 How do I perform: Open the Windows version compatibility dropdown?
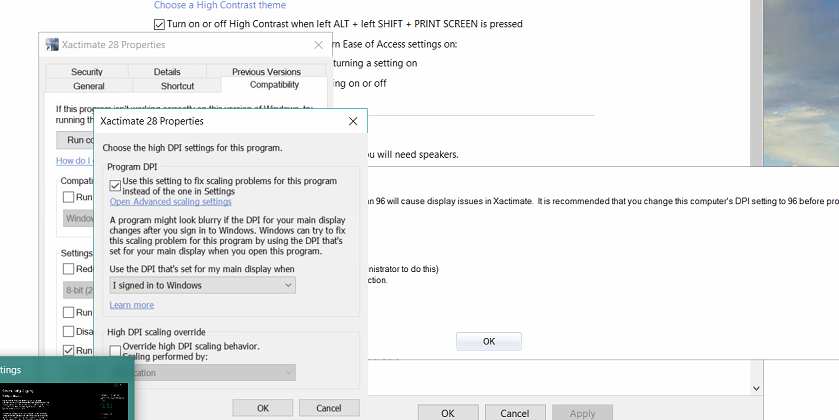(78, 218)
